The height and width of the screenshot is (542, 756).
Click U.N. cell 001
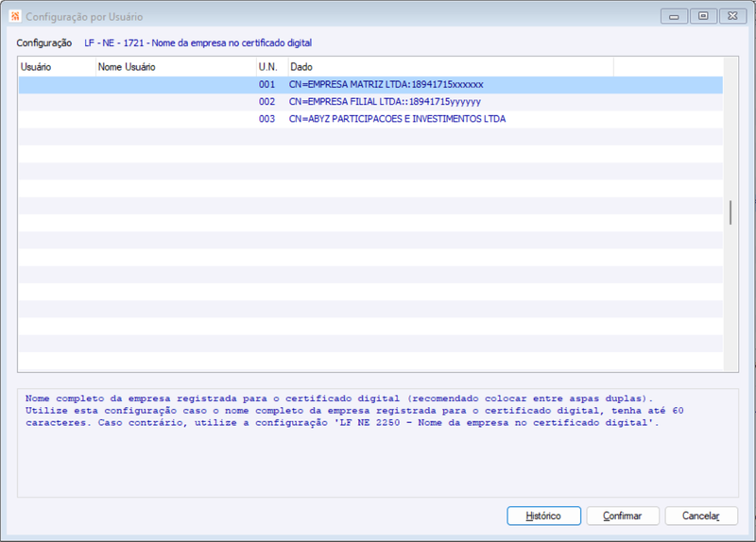tap(266, 84)
